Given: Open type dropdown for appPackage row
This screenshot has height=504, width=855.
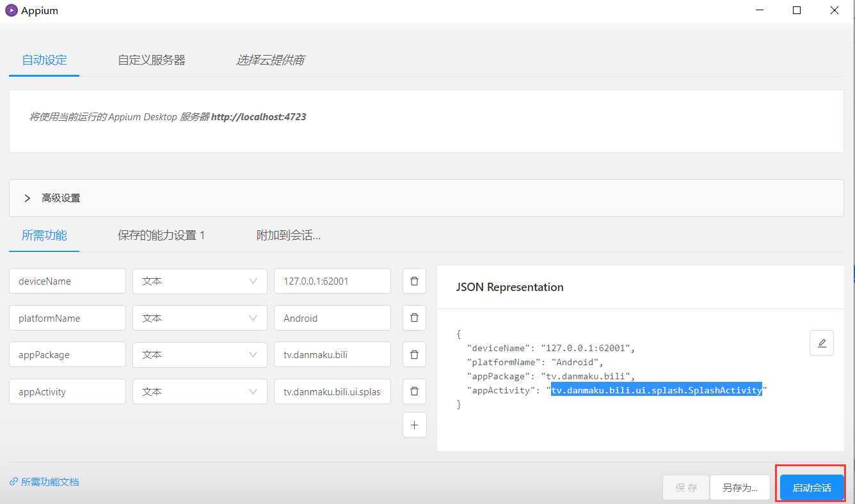Looking at the screenshot, I should coord(200,354).
